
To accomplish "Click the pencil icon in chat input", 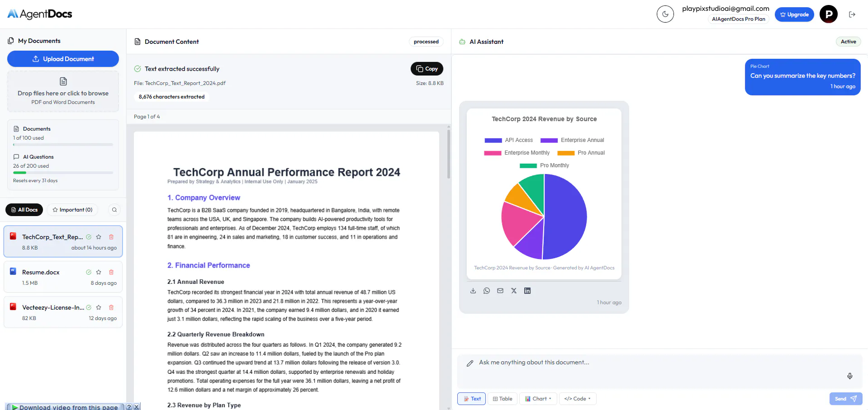I will click(x=470, y=363).
